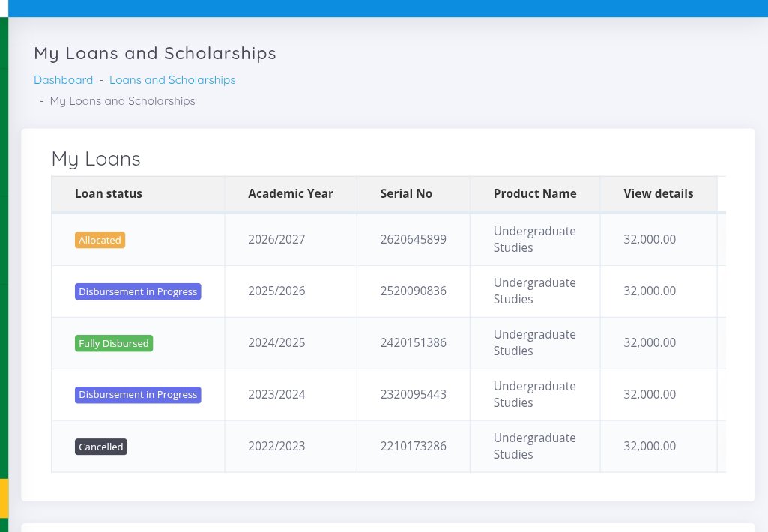
Task: Click serial number '2620645899'
Action: point(414,239)
